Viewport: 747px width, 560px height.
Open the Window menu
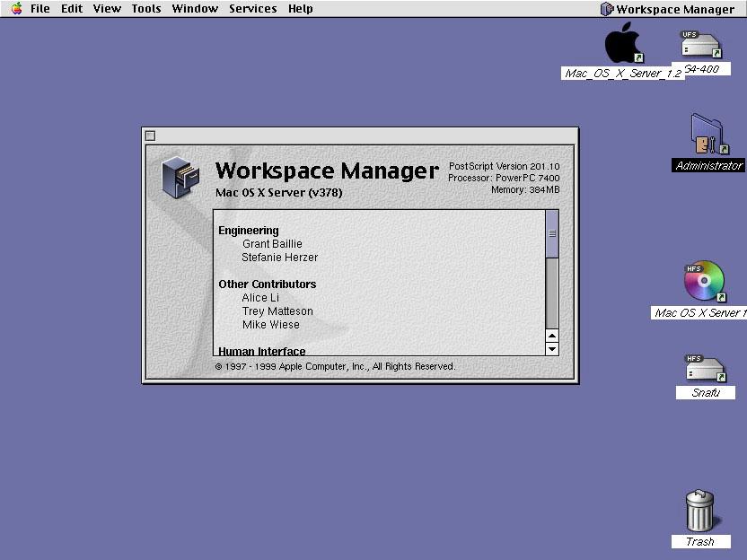click(195, 9)
